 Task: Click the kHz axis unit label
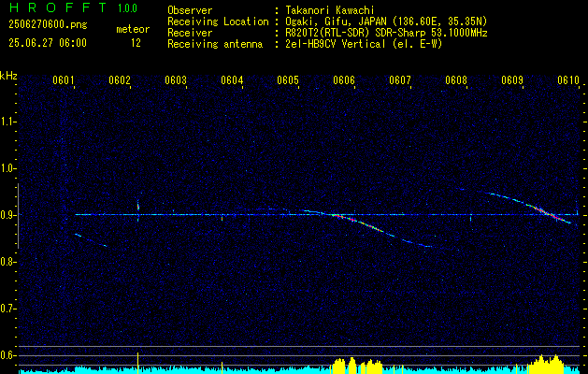pos(8,76)
